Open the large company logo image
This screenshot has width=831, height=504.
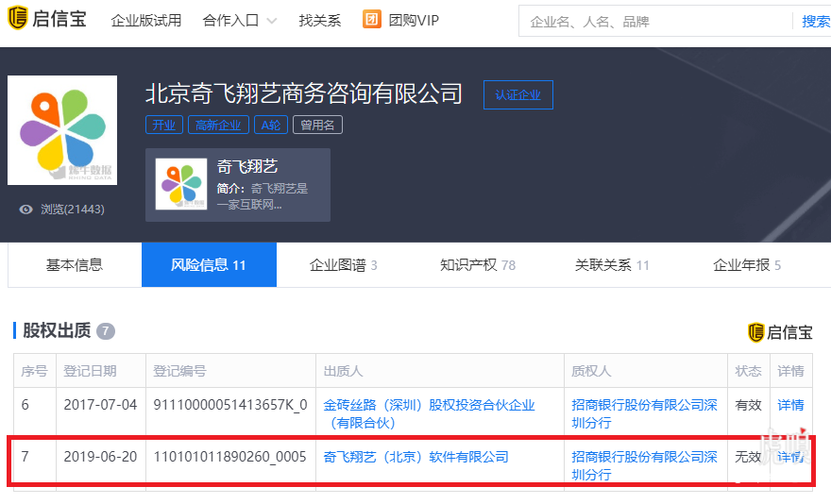tap(62, 130)
